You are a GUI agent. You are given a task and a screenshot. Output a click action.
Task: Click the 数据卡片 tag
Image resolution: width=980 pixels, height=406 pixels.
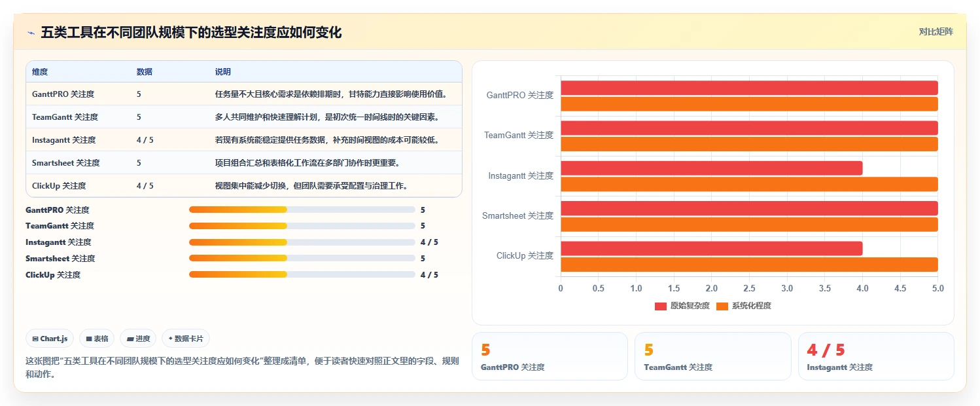pos(186,339)
